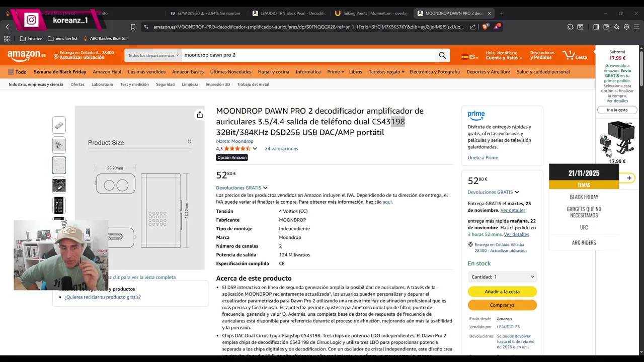Viewport: 644px width, 362px height.
Task: Open the Brave Wallet icon
Action: click(606, 27)
